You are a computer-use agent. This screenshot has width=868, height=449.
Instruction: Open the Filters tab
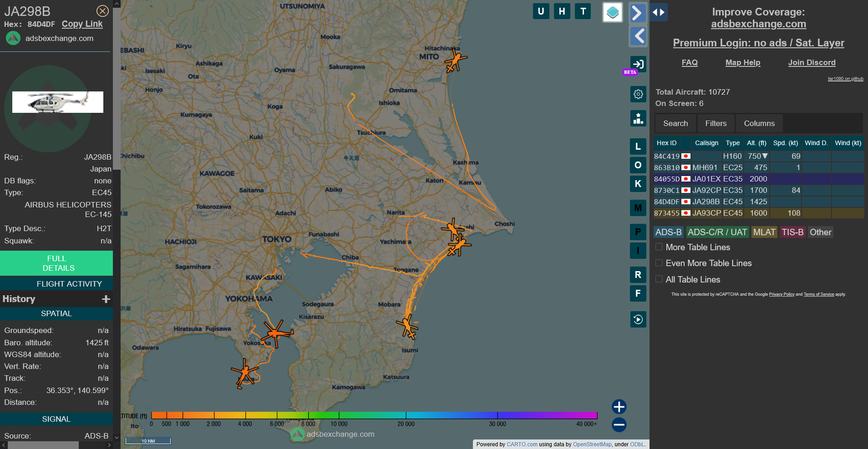[x=716, y=123]
